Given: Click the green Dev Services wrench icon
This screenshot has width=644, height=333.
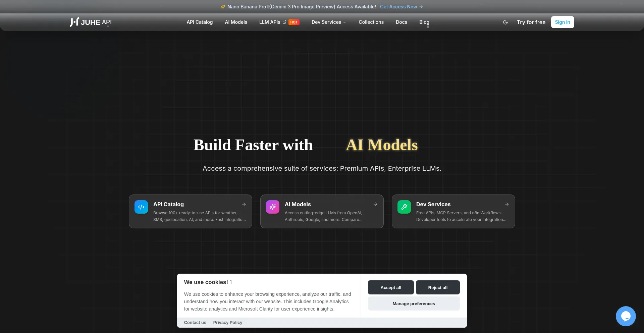Looking at the screenshot, I should coord(404,207).
